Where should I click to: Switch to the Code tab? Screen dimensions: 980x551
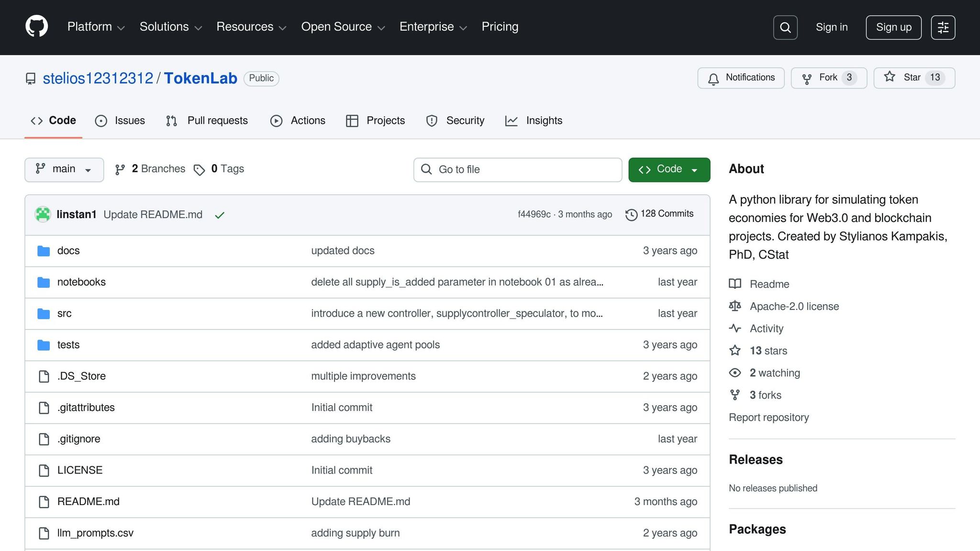53,121
